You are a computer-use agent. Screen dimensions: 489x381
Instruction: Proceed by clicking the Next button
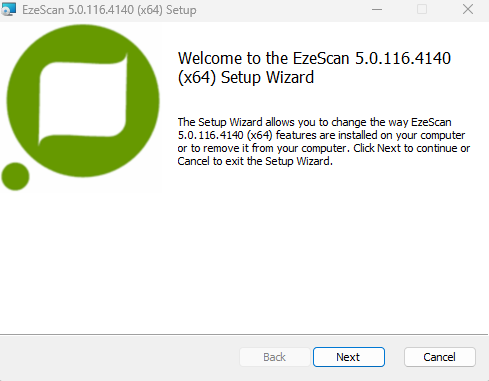[x=349, y=357]
